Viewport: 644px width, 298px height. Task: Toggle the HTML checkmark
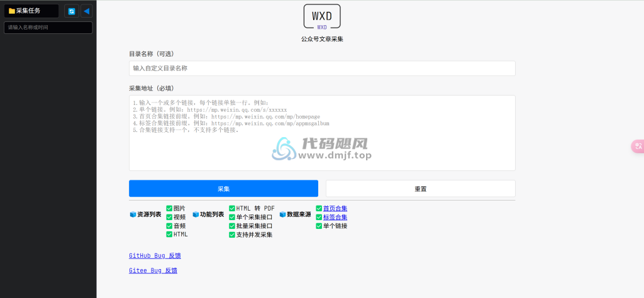click(x=169, y=235)
